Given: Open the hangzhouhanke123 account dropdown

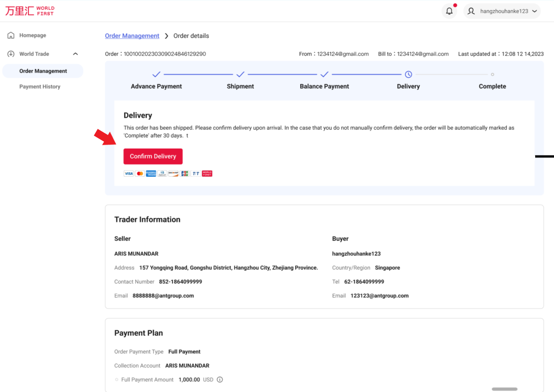Looking at the screenshot, I should coord(502,12).
